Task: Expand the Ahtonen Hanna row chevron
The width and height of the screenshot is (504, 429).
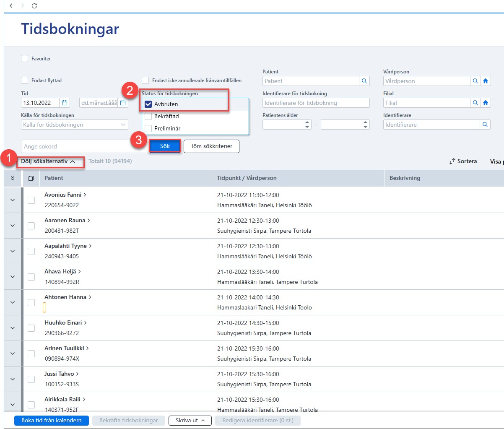Action: (x=13, y=302)
